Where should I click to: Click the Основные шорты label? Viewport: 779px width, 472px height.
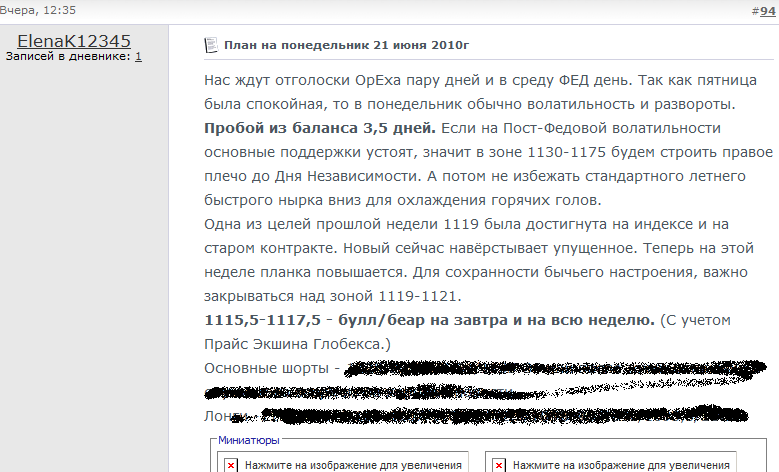tap(266, 368)
